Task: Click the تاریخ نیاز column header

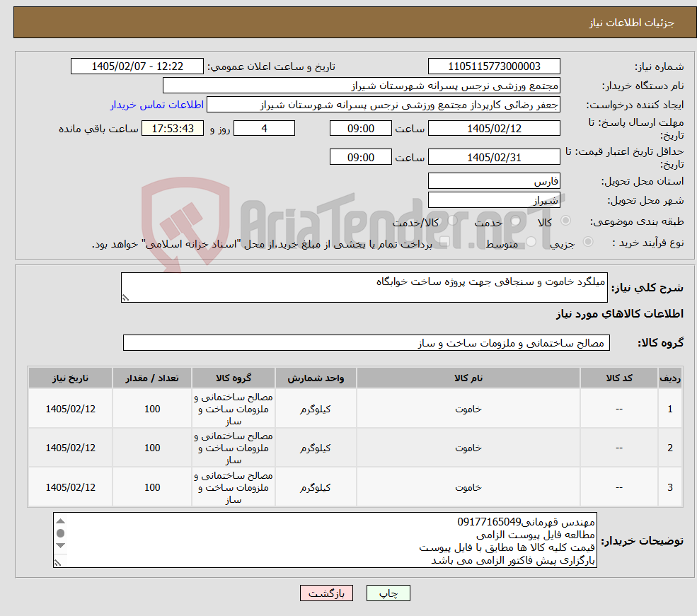Action: click(x=70, y=378)
